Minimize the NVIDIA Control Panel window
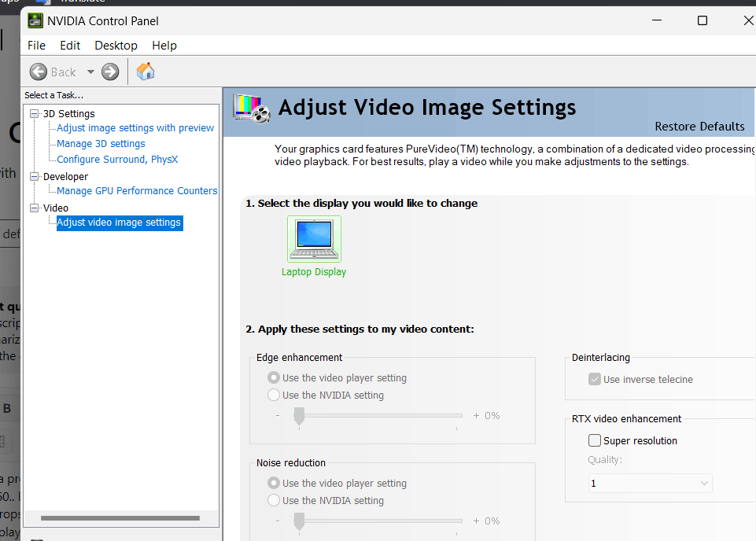 point(657,20)
